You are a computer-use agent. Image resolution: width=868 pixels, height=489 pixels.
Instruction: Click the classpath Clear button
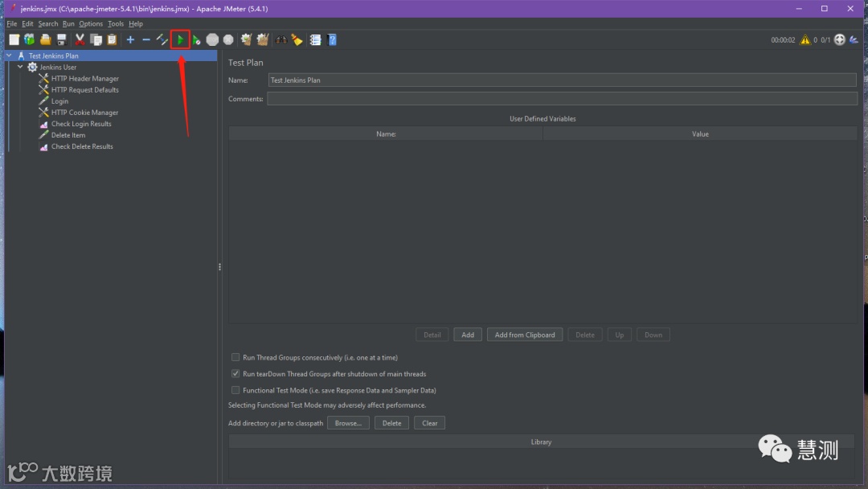tap(429, 423)
